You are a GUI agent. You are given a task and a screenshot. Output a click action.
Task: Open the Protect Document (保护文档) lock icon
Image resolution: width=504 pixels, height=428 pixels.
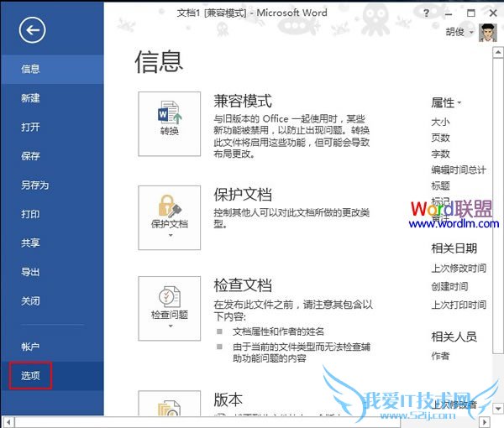pos(170,217)
